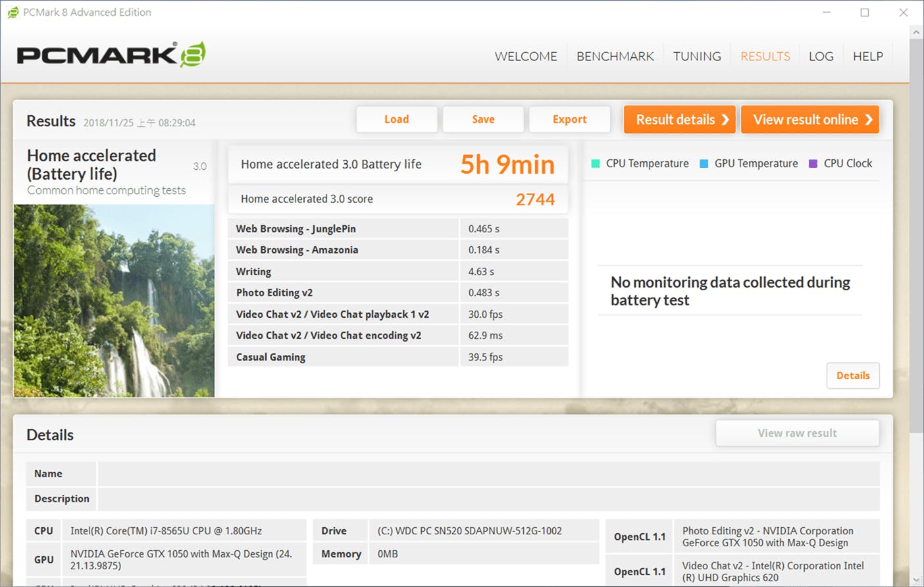Switch to the Benchmark tab

pyautogui.click(x=615, y=57)
